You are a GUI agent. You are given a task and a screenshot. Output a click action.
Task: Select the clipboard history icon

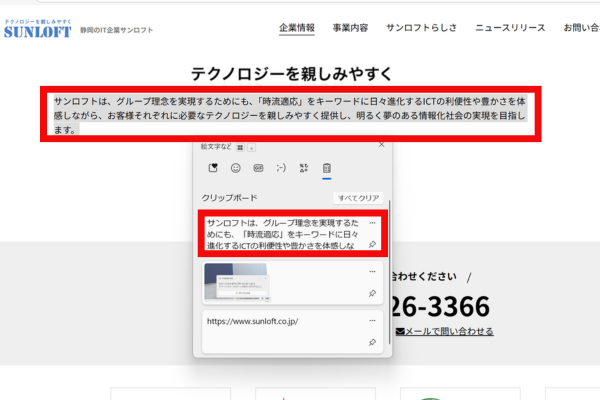click(x=327, y=168)
